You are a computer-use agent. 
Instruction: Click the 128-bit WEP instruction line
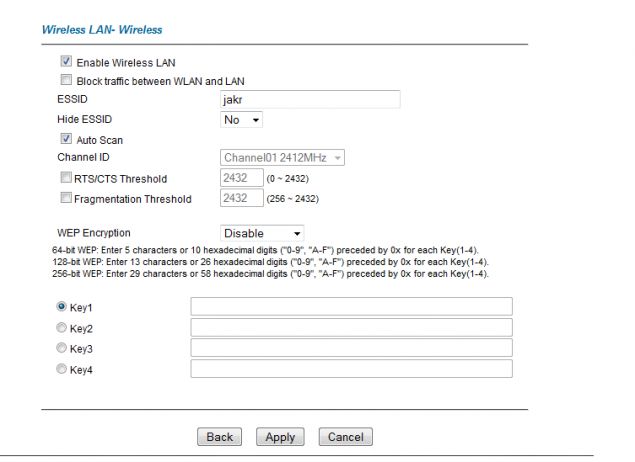pos(270,262)
